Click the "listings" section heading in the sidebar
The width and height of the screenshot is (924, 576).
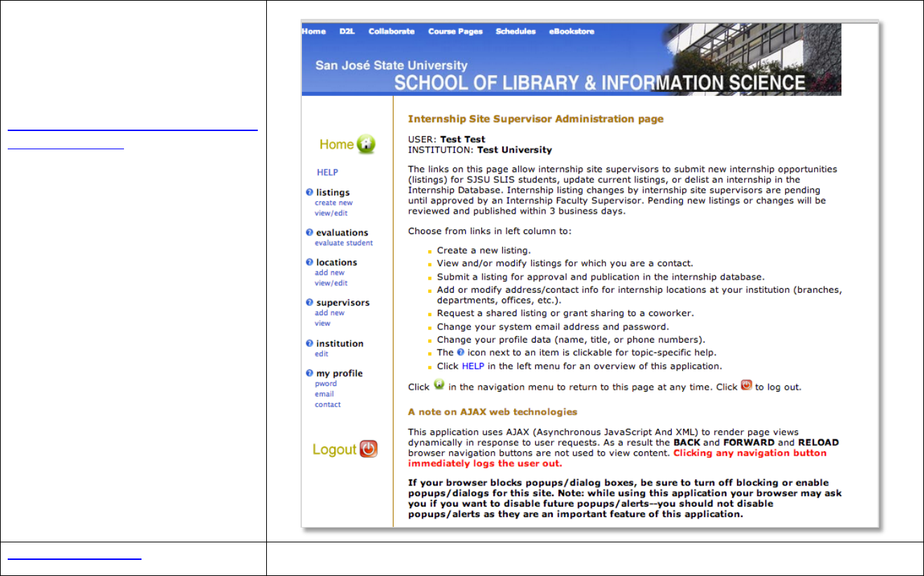tap(333, 193)
